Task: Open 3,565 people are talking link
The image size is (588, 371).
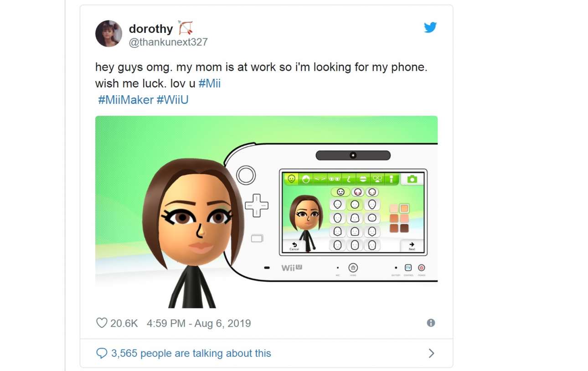Action: pyautogui.click(x=191, y=353)
